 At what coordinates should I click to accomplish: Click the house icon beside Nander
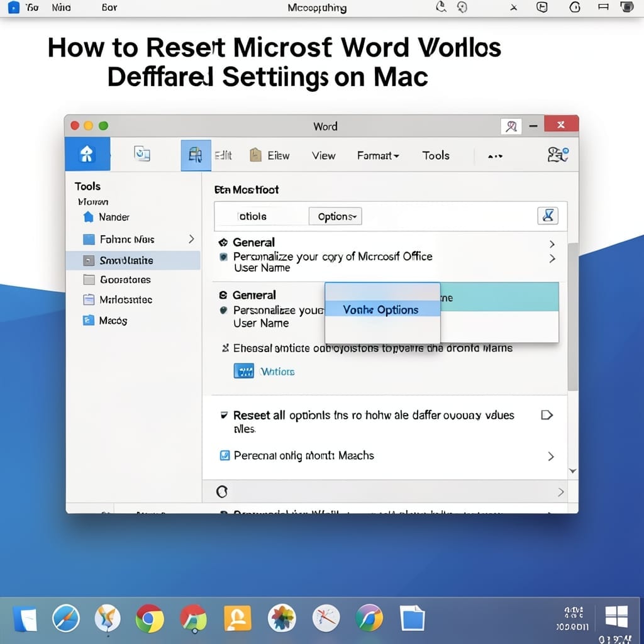(88, 217)
